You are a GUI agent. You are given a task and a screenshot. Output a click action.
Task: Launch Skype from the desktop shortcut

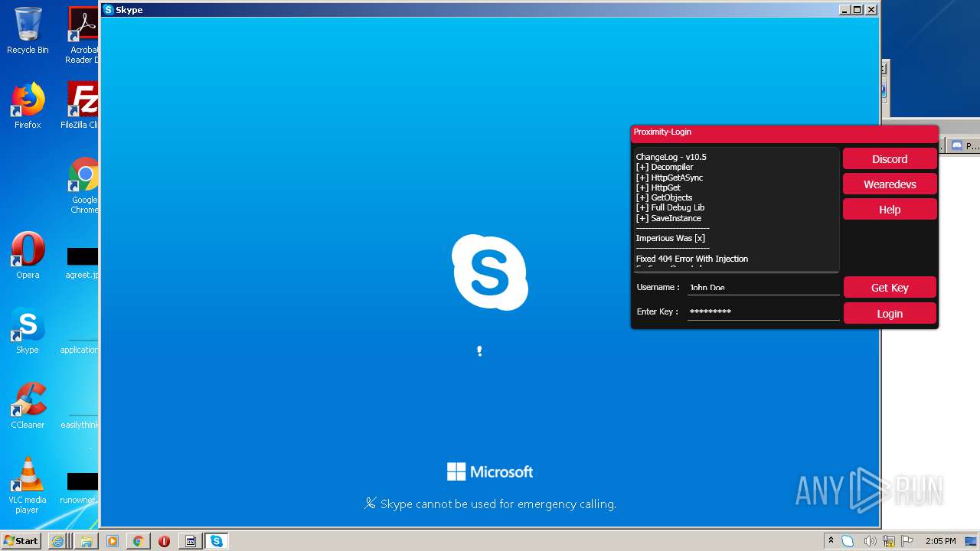point(28,331)
